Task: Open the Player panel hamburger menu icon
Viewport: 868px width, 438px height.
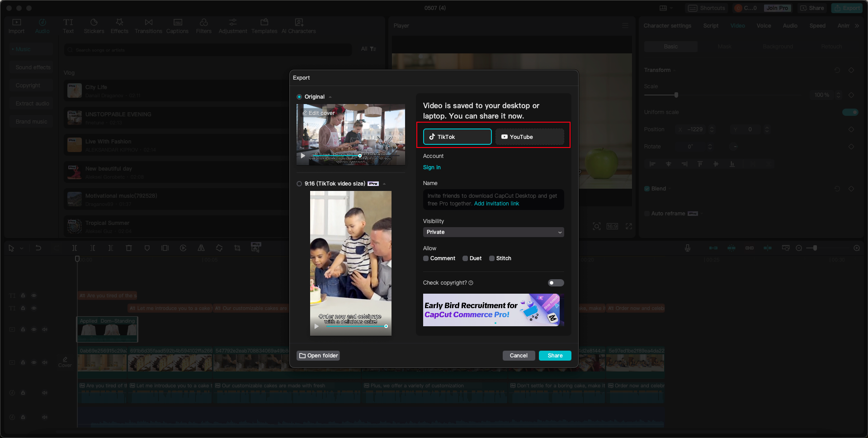Action: [625, 26]
